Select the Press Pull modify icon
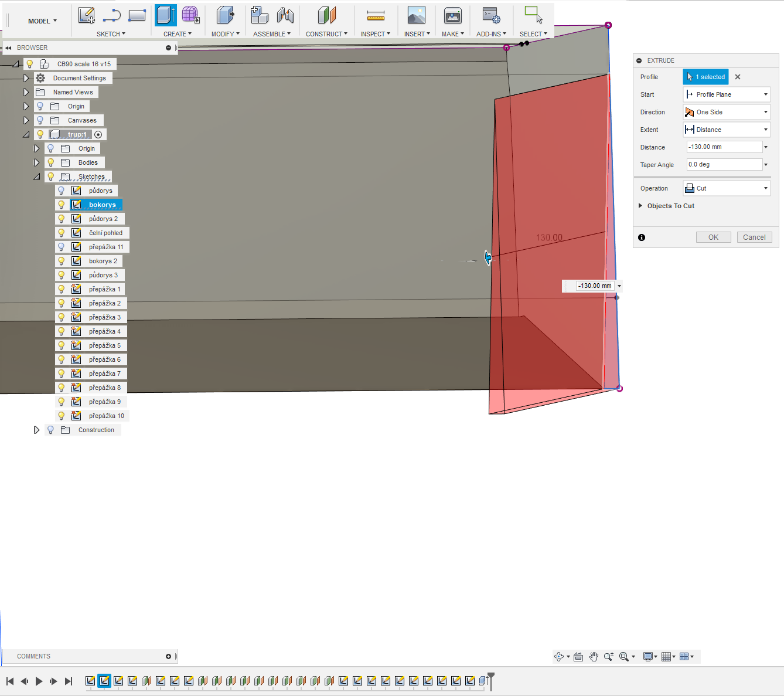784x696 pixels. click(224, 15)
